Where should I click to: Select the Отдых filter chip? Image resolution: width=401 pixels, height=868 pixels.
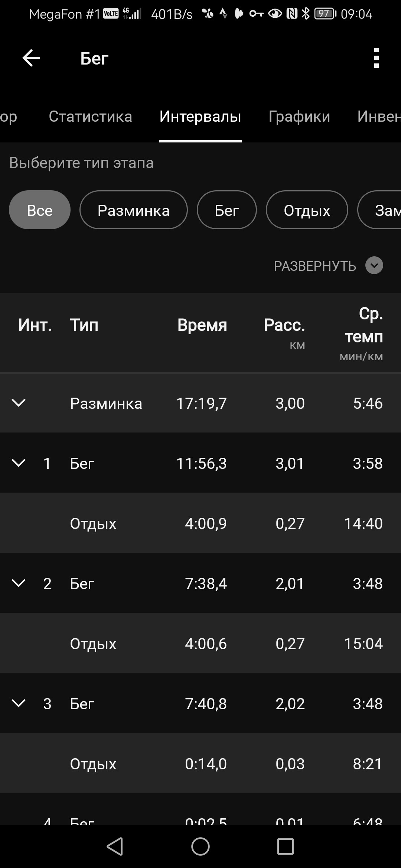pyautogui.click(x=307, y=210)
